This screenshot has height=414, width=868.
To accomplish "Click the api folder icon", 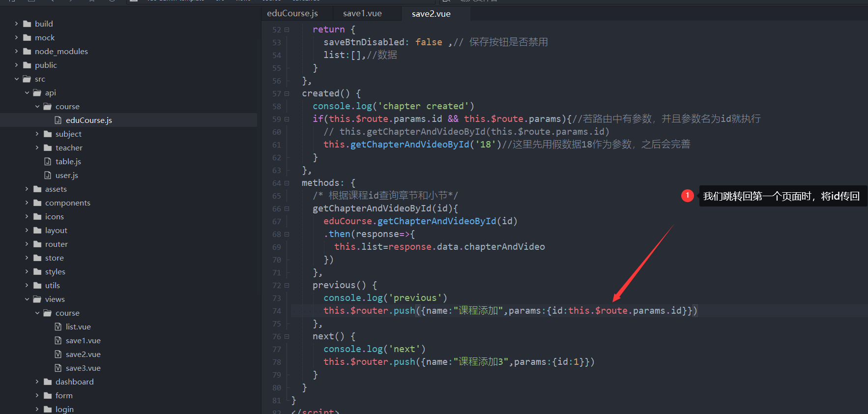I will [37, 92].
